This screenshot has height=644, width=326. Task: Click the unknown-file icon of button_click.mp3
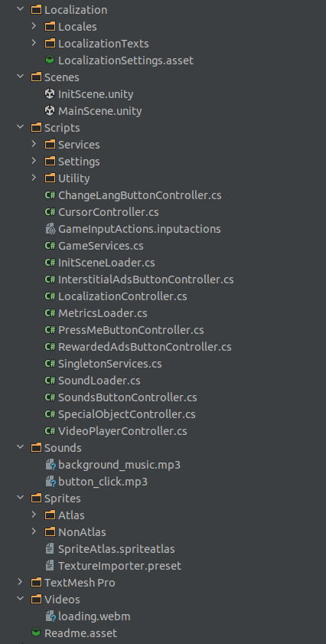[50, 482]
